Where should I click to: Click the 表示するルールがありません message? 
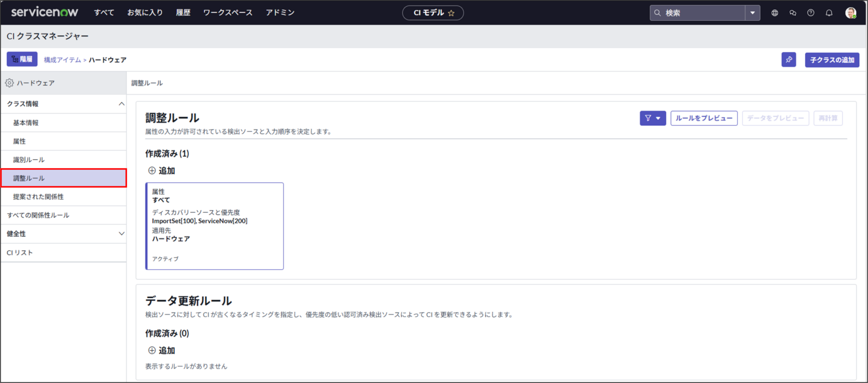coord(186,366)
